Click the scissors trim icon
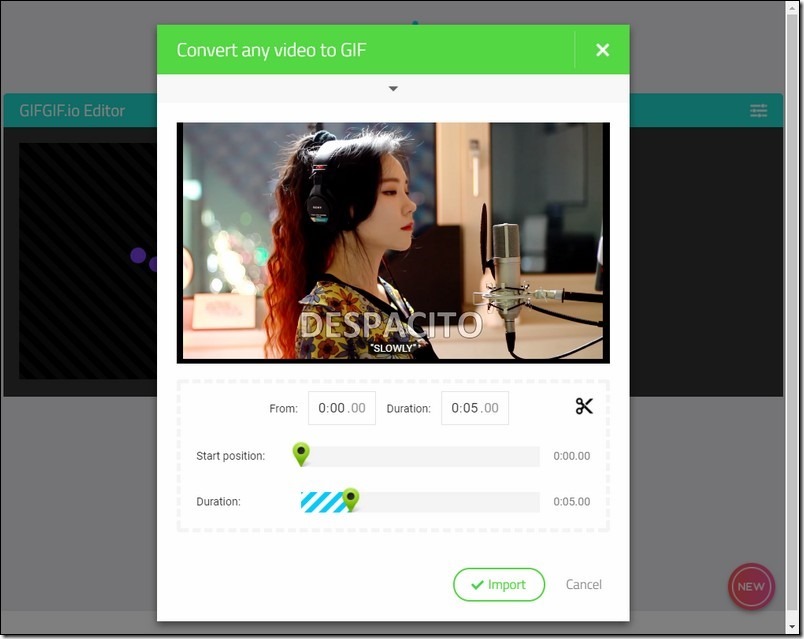Screen dimensions: 804x639 click(584, 406)
